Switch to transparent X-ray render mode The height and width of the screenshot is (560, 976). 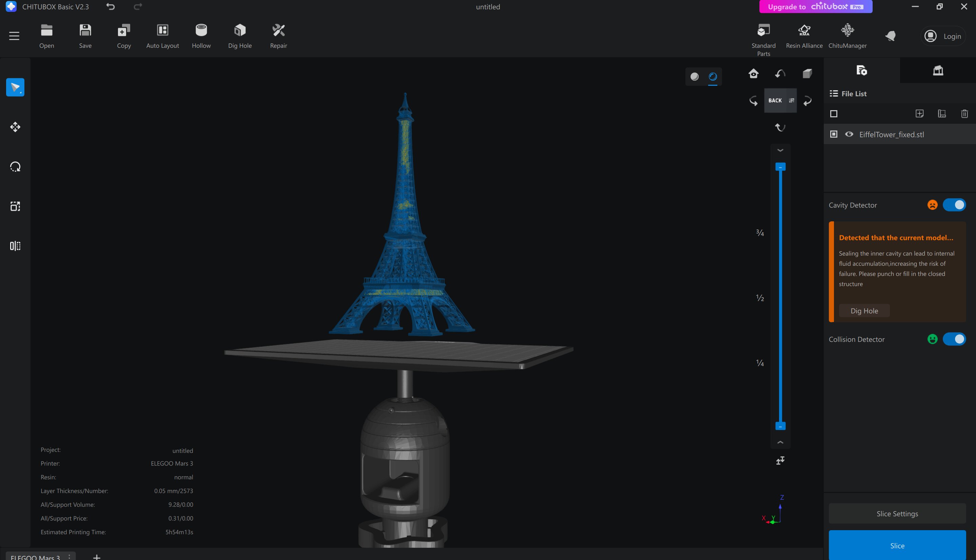(713, 77)
